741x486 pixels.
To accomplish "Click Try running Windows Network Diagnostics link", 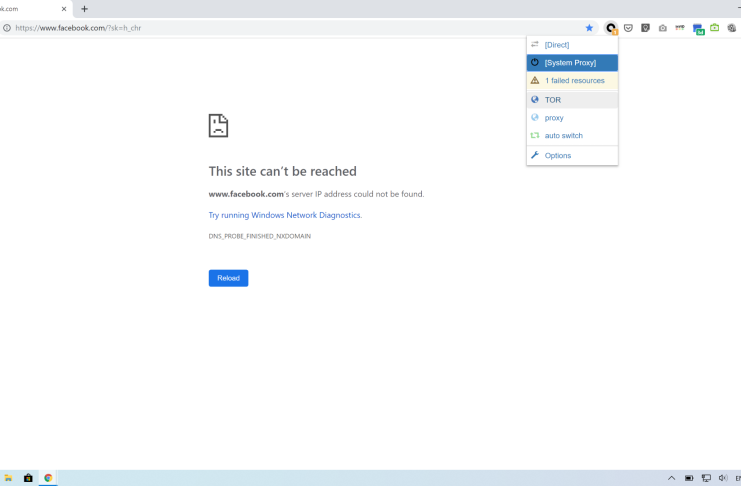I will point(285,215).
